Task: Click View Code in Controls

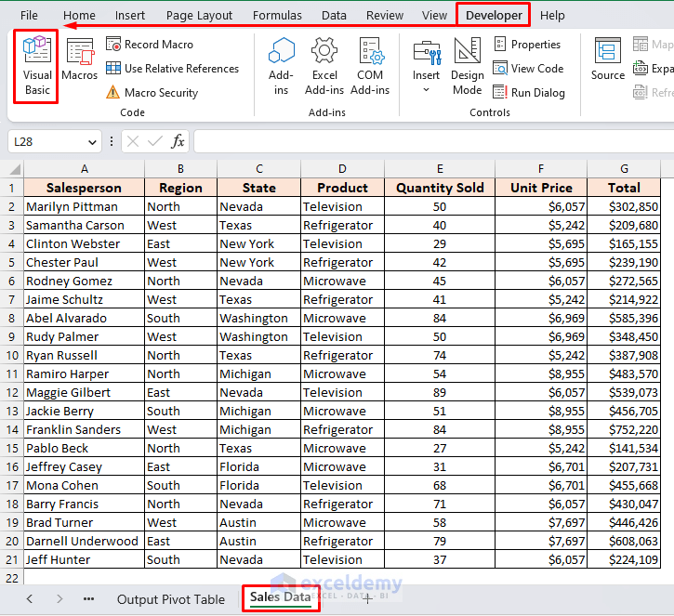Action: click(527, 68)
